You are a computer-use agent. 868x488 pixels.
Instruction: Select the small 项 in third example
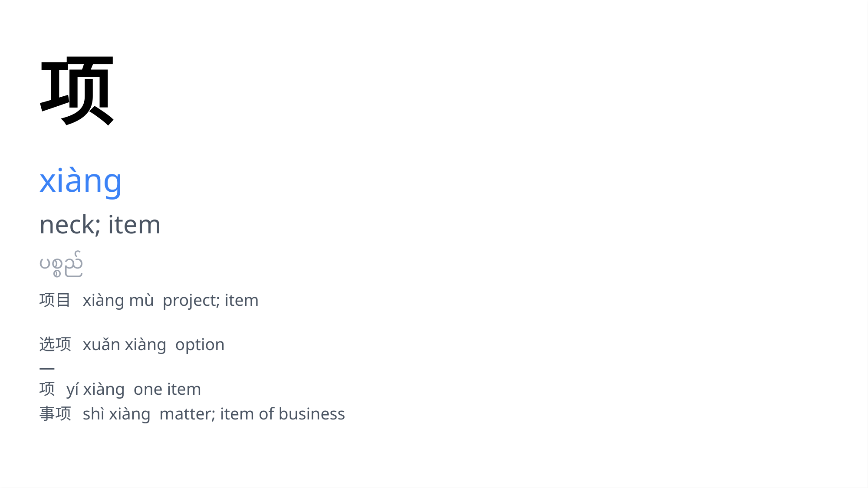tap(47, 389)
